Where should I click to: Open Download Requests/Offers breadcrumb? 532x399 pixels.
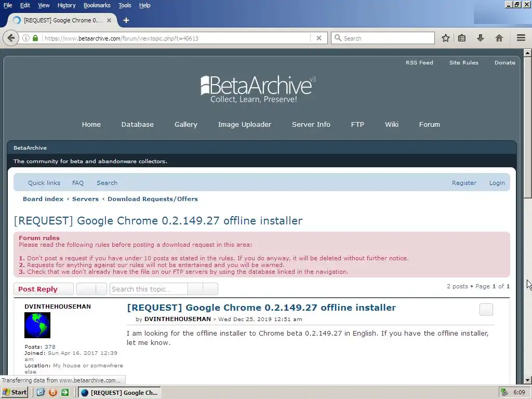click(153, 199)
